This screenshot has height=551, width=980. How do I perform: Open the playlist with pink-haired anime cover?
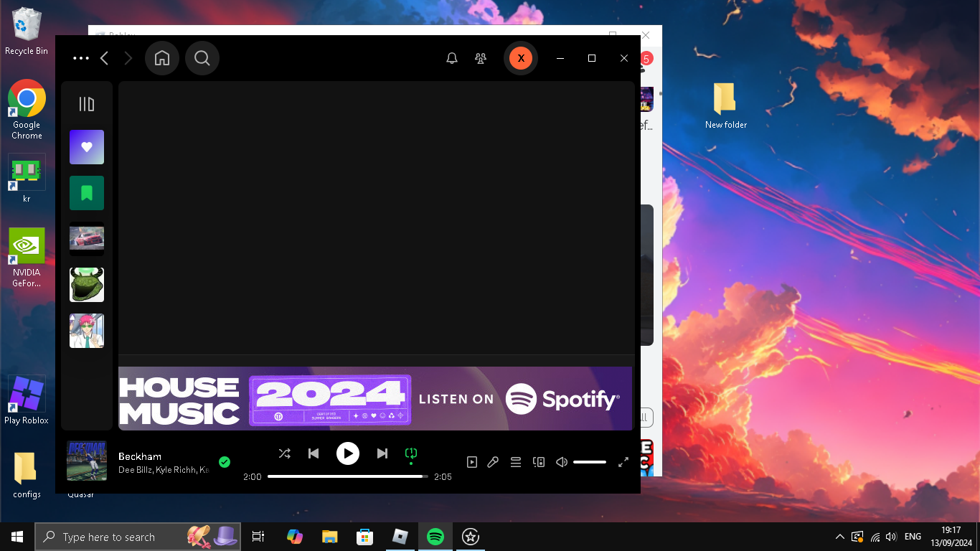[87, 331]
